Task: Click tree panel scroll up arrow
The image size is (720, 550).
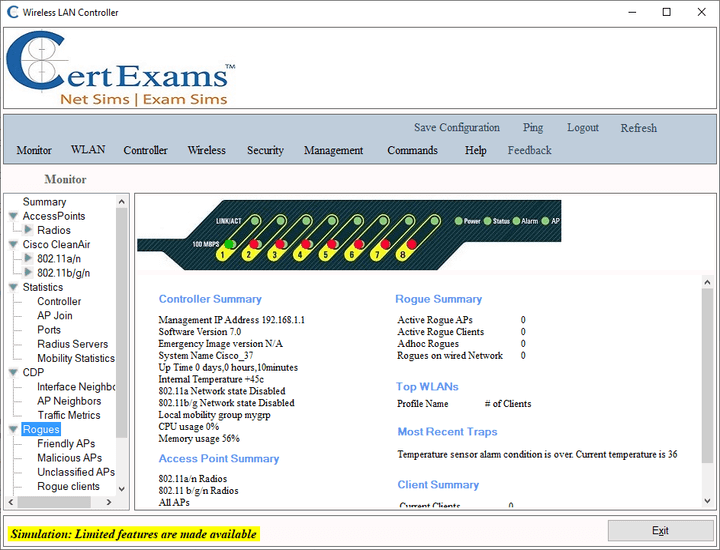Action: click(x=122, y=202)
